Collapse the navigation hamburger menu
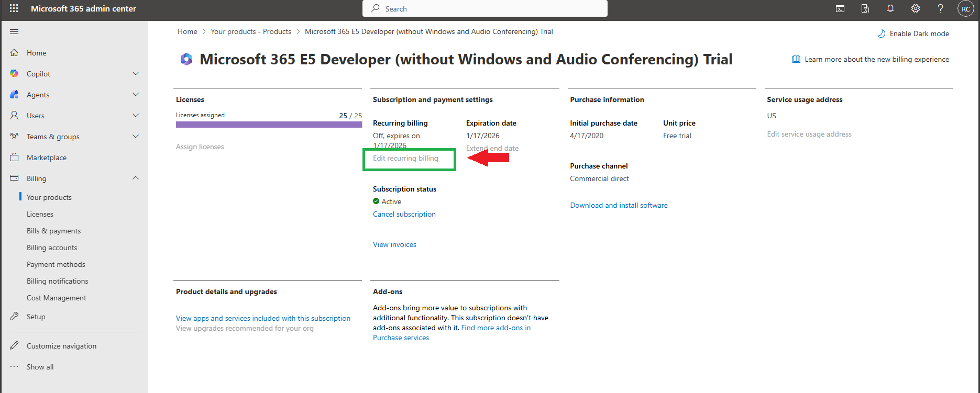The image size is (980, 393). tap(14, 32)
